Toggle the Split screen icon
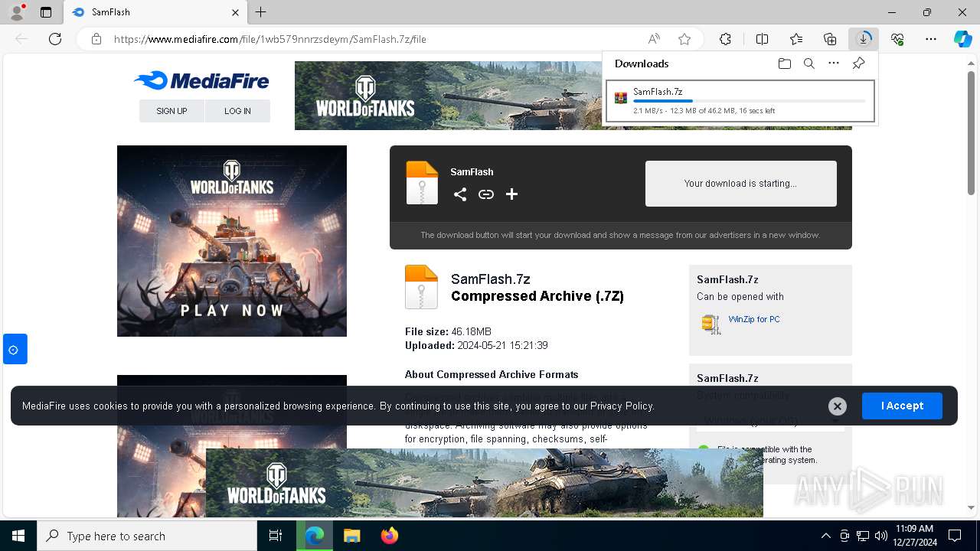Viewport: 980px width, 551px height. pyautogui.click(x=763, y=39)
